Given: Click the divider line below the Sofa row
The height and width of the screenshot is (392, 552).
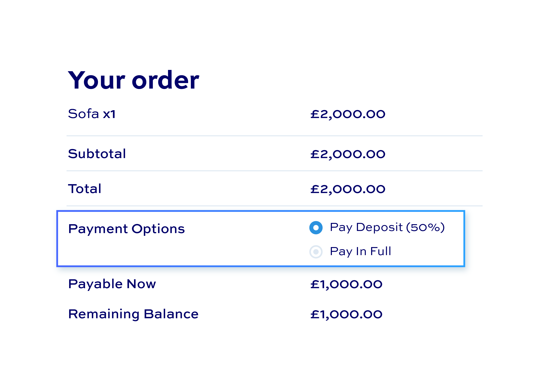Looking at the screenshot, I should click(274, 136).
